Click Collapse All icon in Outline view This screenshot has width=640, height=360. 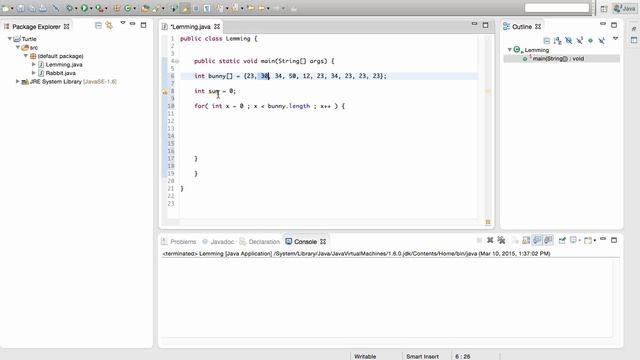(547, 40)
